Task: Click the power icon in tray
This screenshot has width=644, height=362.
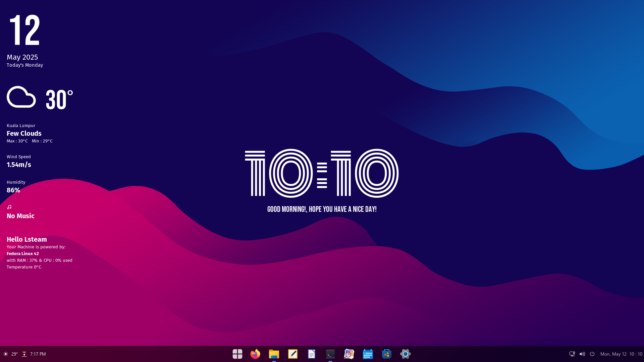Action: pos(592,354)
